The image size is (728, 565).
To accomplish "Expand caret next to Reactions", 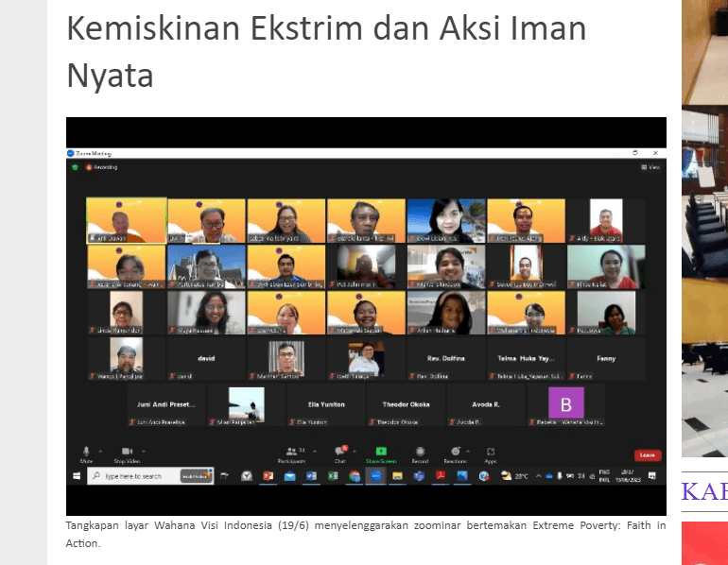I will 468,451.
